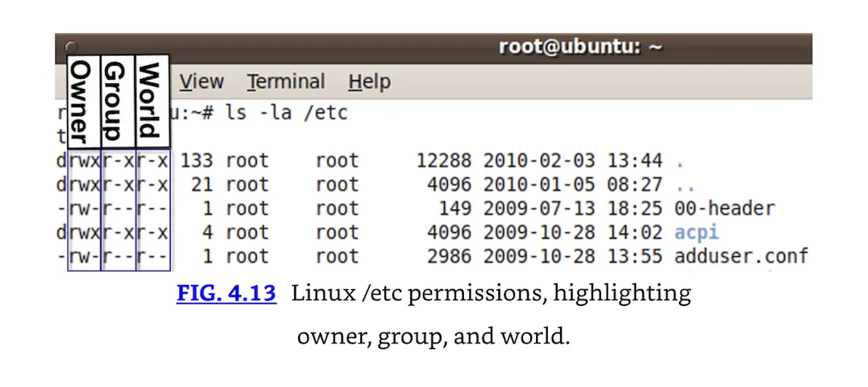Click group permissions in the adduser.conf row
The height and width of the screenshot is (387, 868).
pos(118,256)
